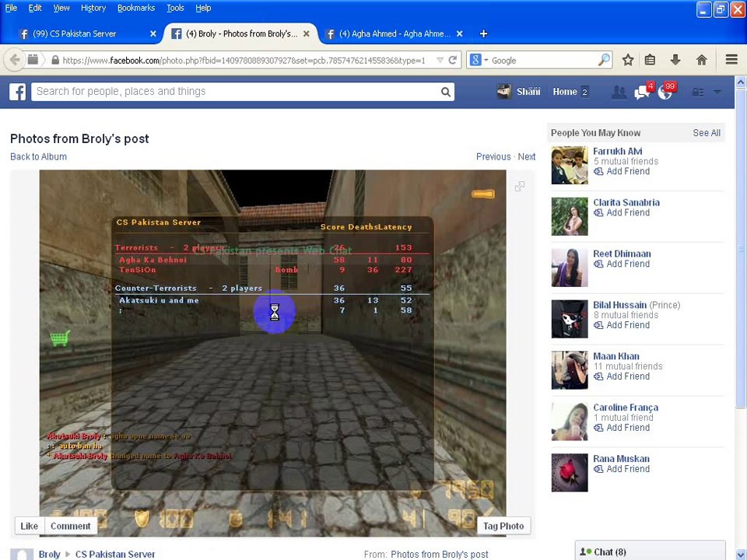Click the Google search magnifier icon
The height and width of the screenshot is (560, 747).
click(604, 60)
